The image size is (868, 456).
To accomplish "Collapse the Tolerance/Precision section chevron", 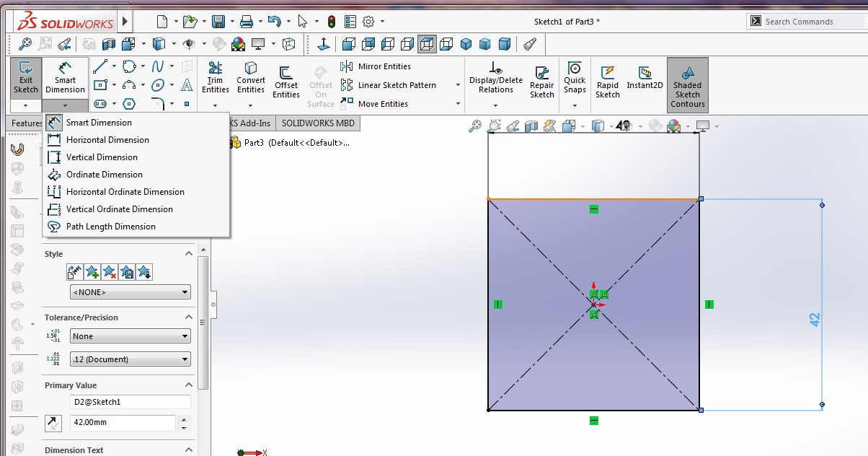I will coord(189,317).
